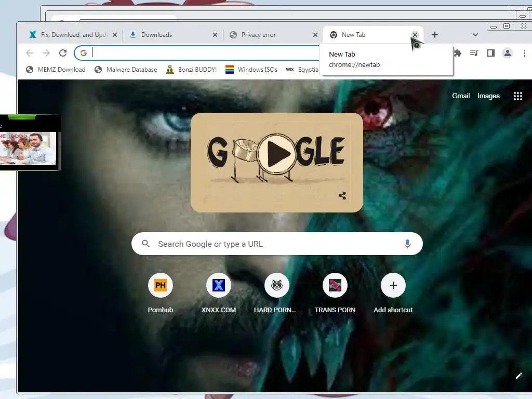Viewport: 532px width, 399px height.
Task: Open the Gmail link
Action: [x=461, y=96]
